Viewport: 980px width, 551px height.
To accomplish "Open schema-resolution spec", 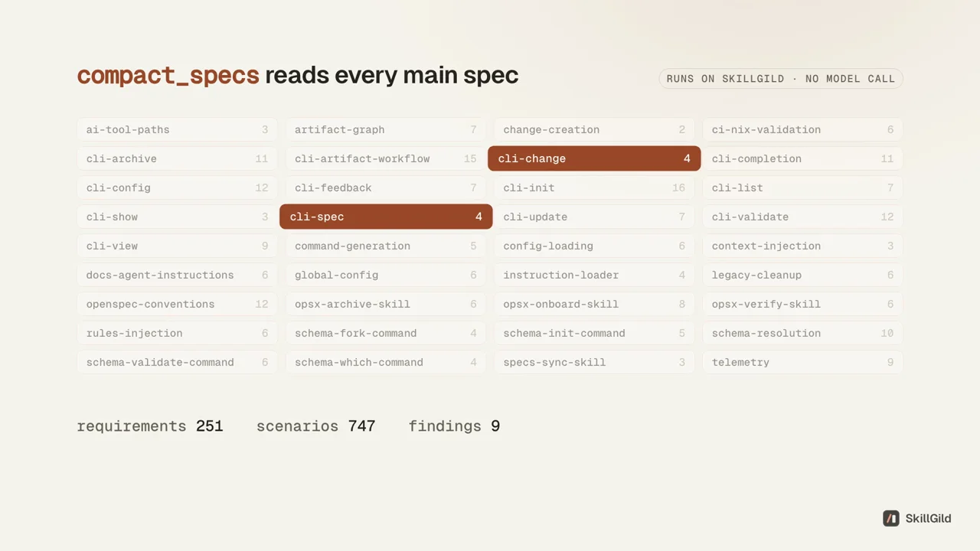I will pos(802,333).
